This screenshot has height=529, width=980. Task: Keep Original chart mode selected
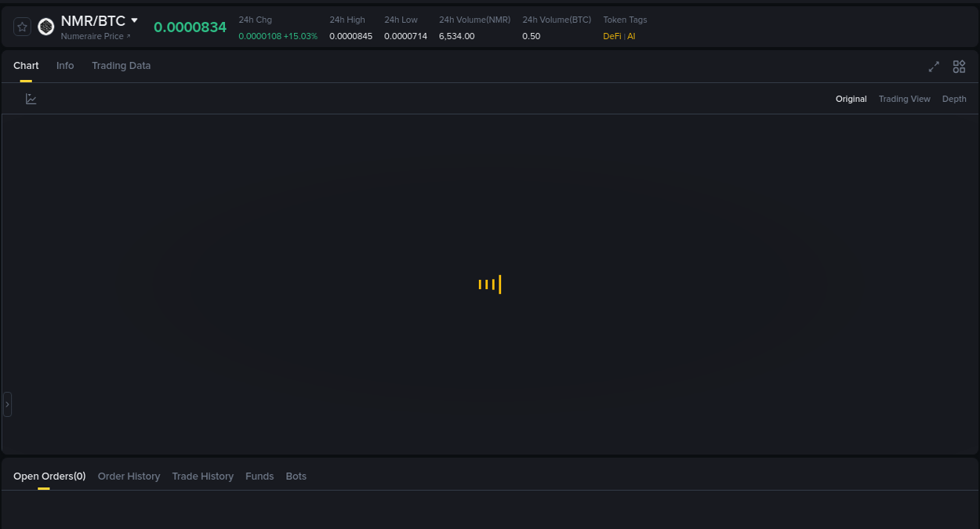pos(851,99)
